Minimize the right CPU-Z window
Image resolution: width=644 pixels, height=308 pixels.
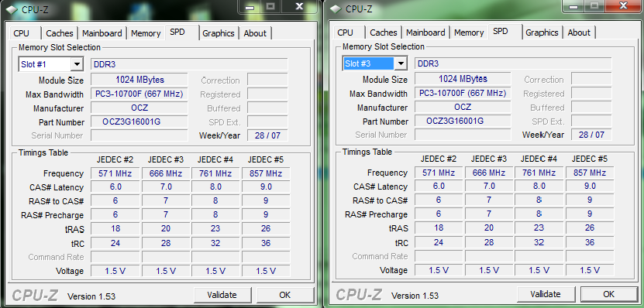(x=574, y=6)
